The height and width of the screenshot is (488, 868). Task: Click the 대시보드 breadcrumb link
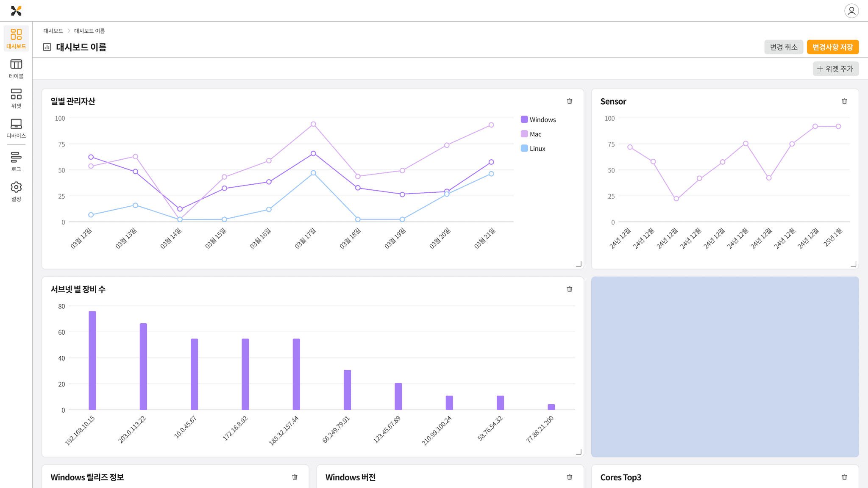pos(53,31)
